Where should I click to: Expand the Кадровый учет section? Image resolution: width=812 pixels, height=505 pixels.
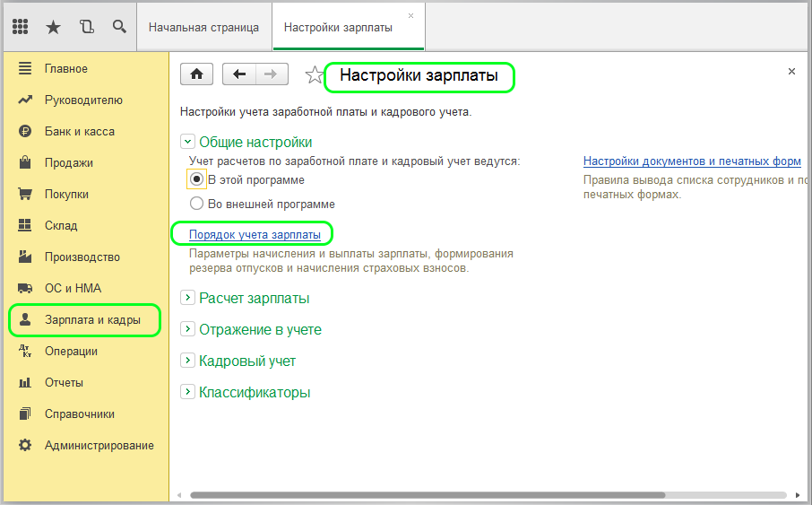tap(187, 361)
